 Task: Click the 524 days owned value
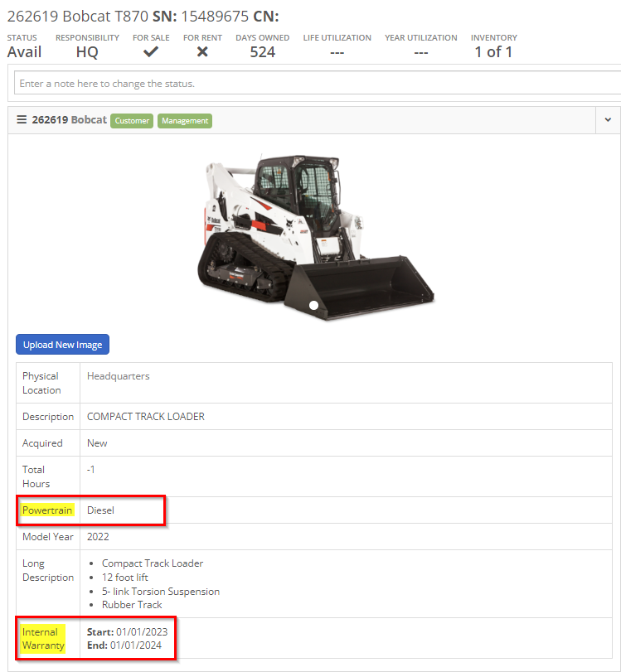tap(263, 52)
